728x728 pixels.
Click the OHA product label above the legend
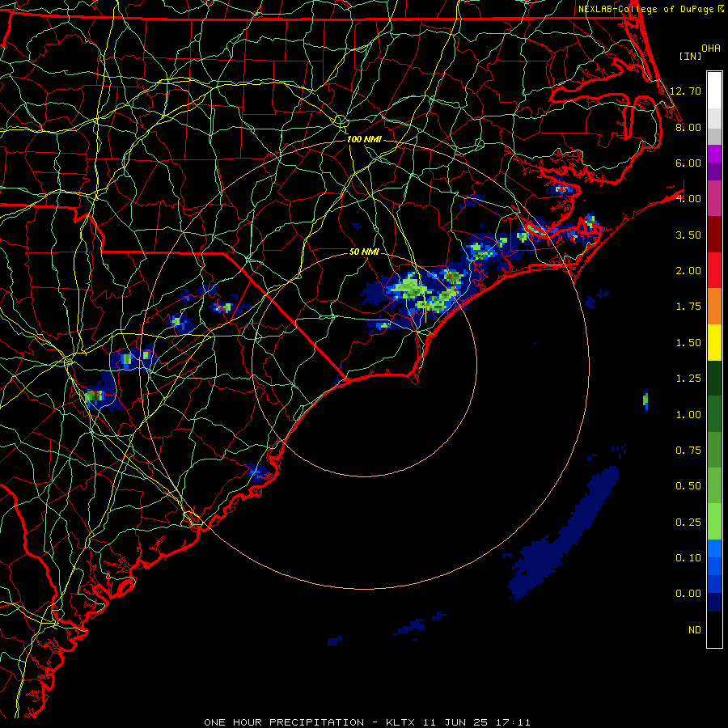[x=711, y=49]
